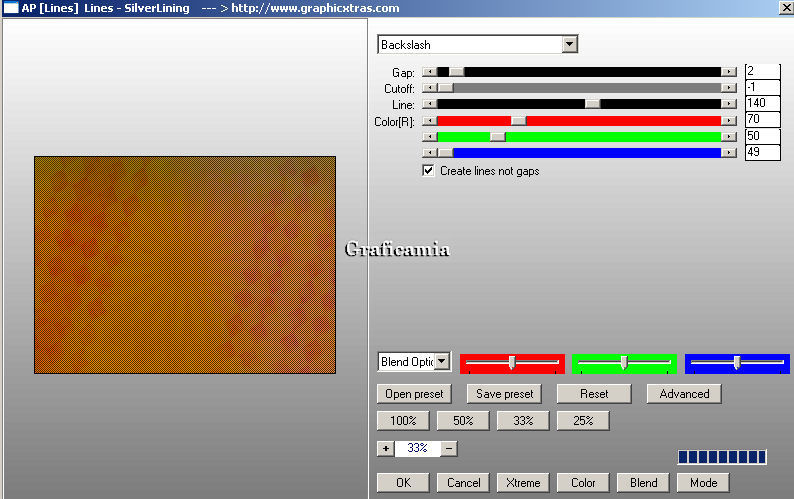Click the Cutoff slider thumb

[446, 88]
